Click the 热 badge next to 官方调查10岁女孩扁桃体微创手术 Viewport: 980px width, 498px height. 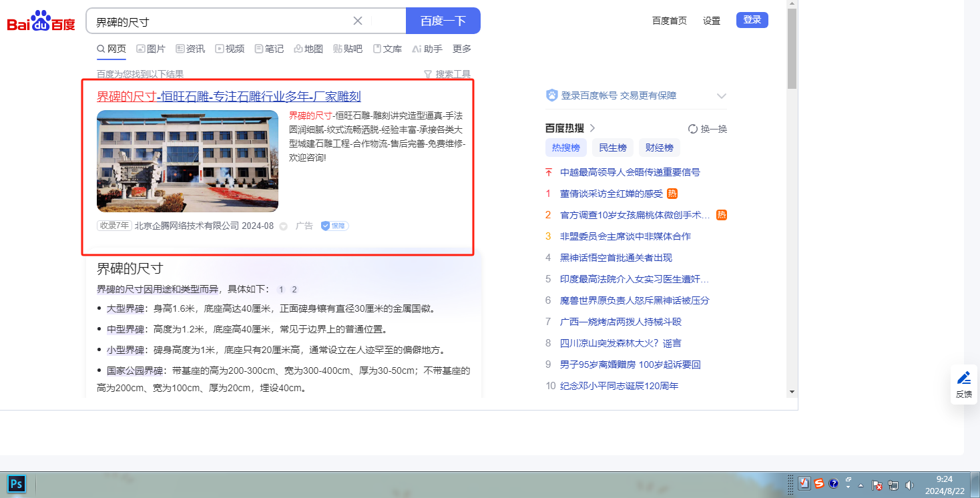(x=722, y=215)
